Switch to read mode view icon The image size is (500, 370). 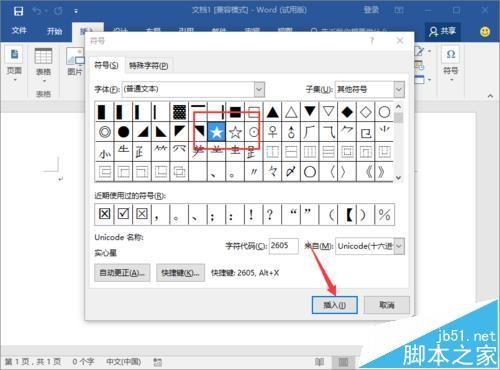pos(320,362)
